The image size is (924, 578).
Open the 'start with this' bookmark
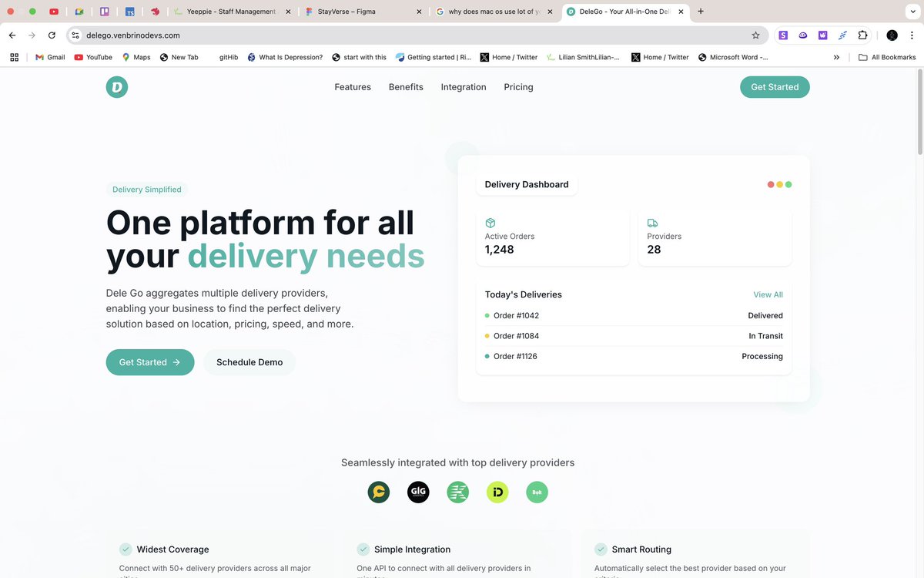[x=360, y=57]
